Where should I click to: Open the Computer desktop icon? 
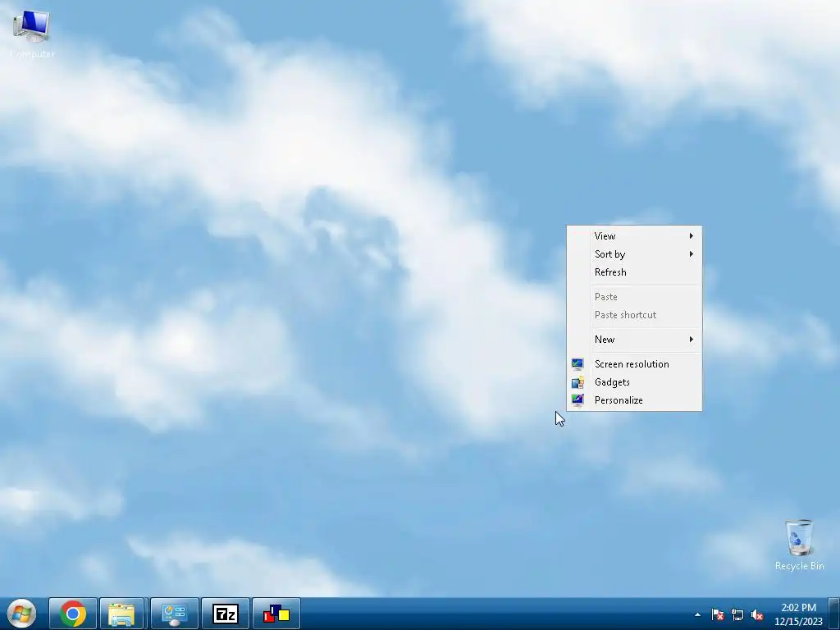tap(32, 33)
